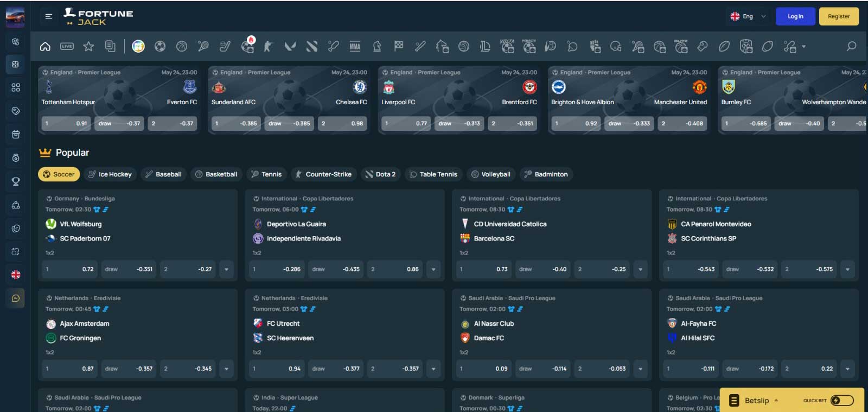Switch to the Baseball tab
This screenshot has height=412, width=868.
click(x=163, y=174)
